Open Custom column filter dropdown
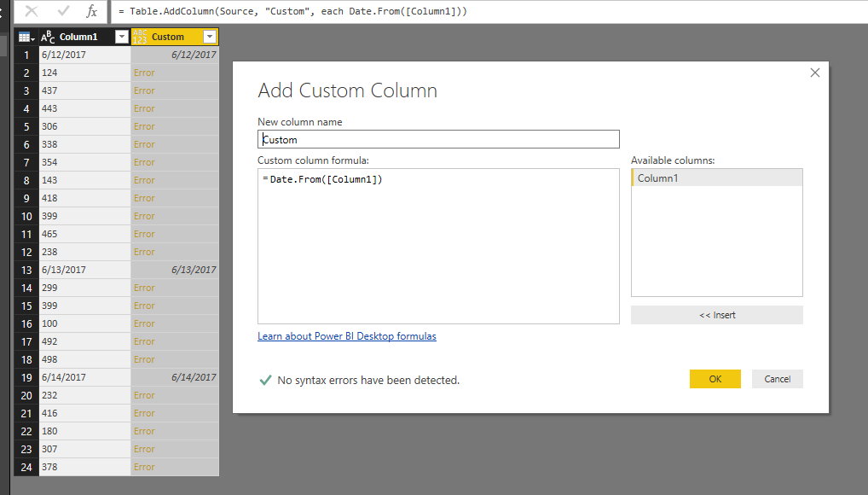868x495 pixels. (210, 37)
